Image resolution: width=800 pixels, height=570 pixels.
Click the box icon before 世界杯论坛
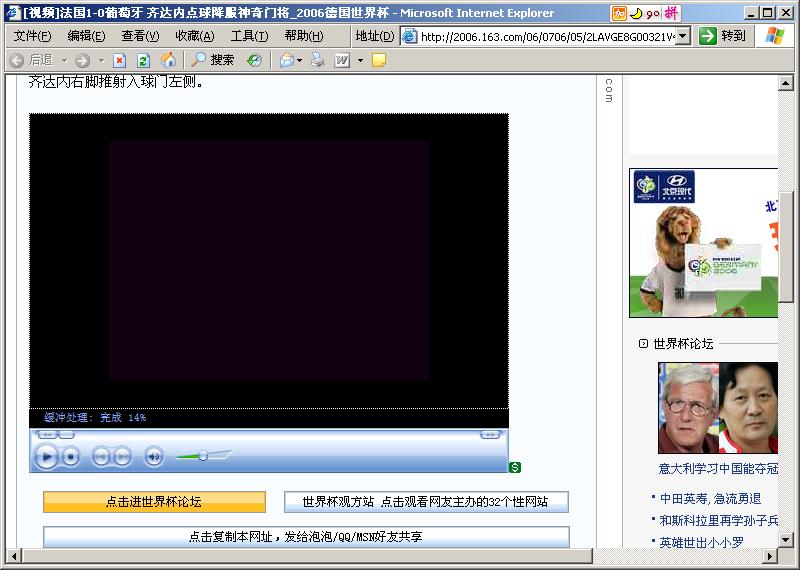(643, 344)
